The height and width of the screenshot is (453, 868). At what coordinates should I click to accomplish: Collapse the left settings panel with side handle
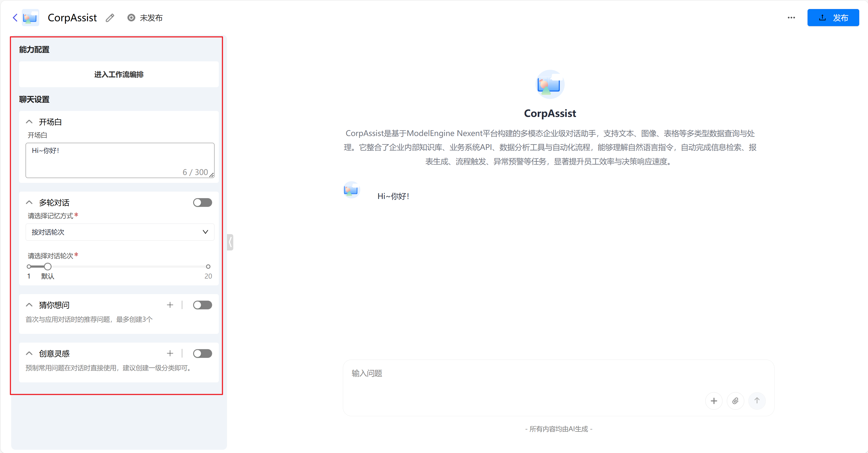point(231,242)
